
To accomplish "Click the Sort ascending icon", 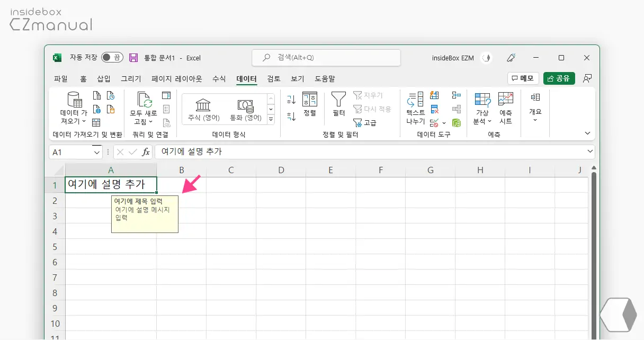I will click(x=291, y=100).
